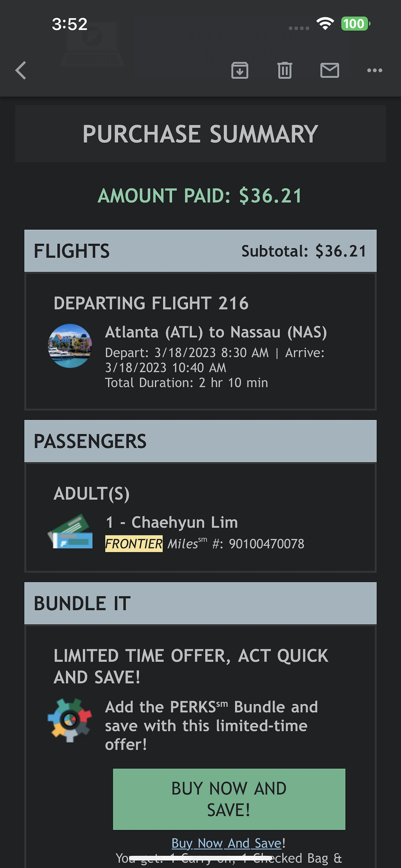
Task: Tap the BUNDLE IT section header
Action: (x=200, y=603)
